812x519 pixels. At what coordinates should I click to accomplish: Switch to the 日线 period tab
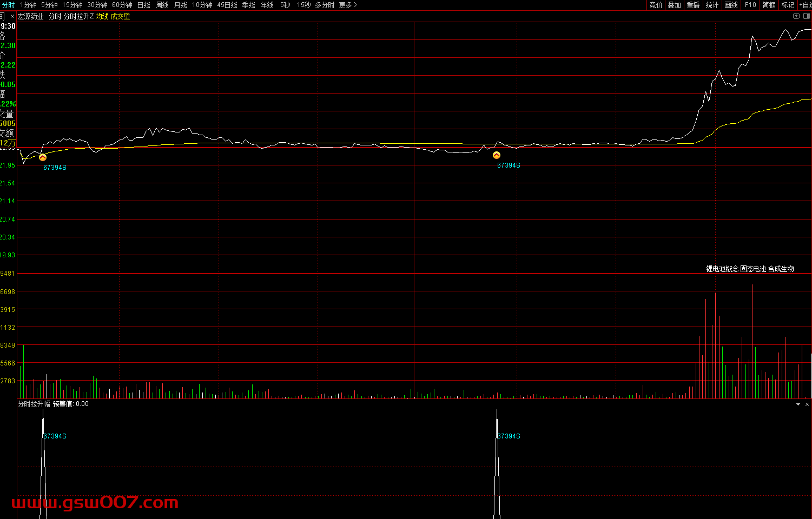pos(144,5)
